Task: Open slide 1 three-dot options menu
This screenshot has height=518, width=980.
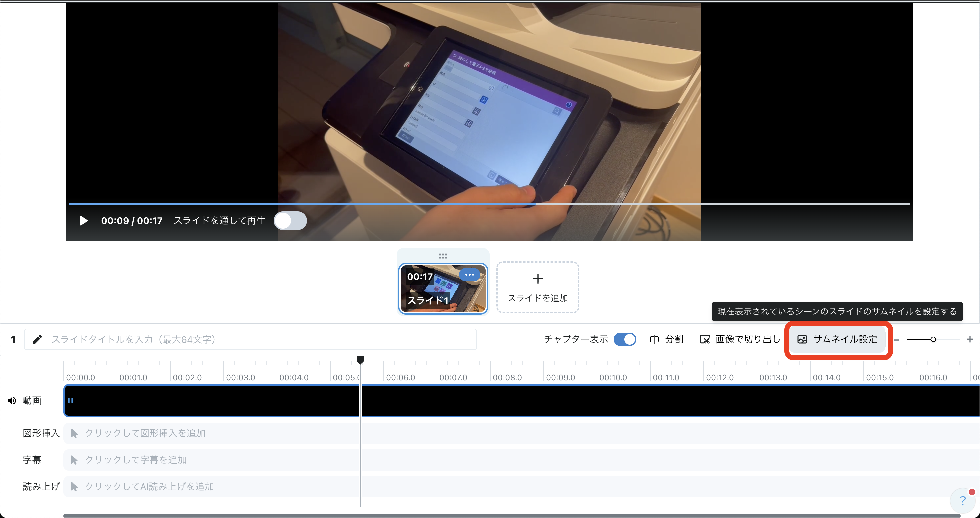Action: [x=469, y=275]
